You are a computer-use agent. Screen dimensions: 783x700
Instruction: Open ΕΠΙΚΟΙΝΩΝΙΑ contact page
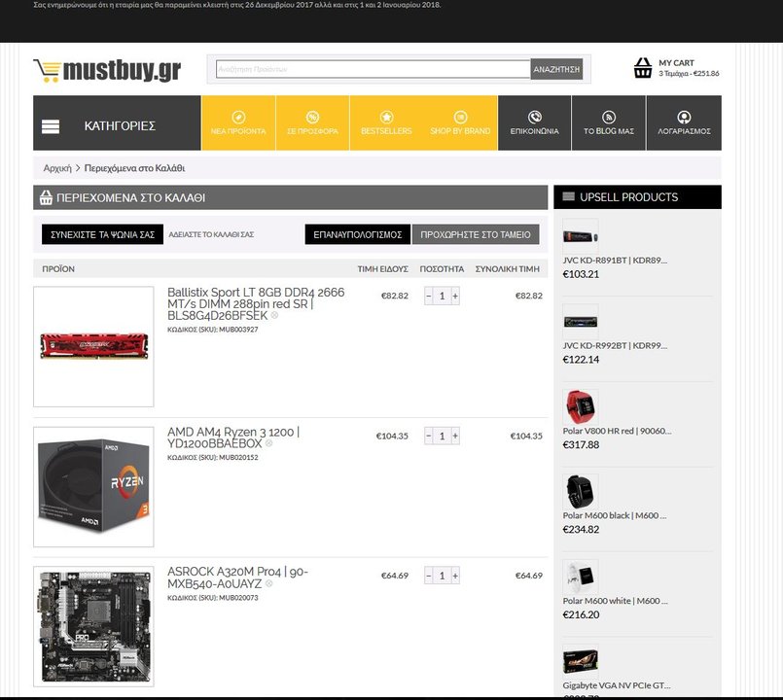[x=534, y=122]
